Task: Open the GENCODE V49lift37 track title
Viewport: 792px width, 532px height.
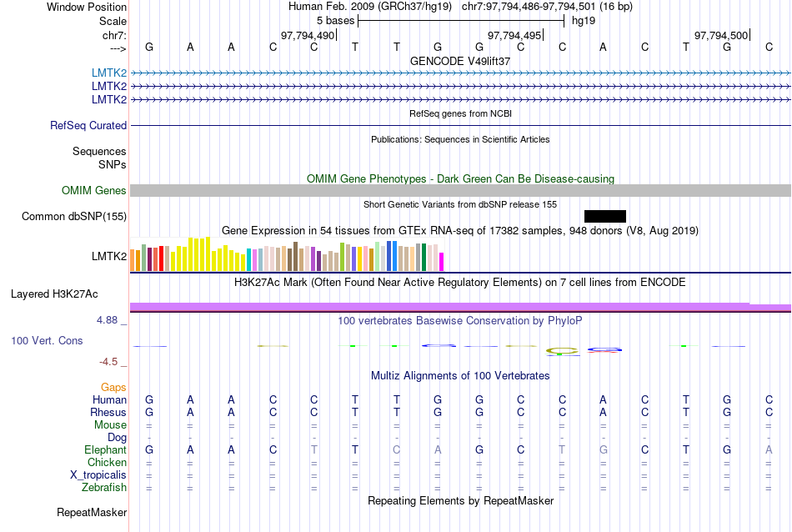Action: pos(460,61)
